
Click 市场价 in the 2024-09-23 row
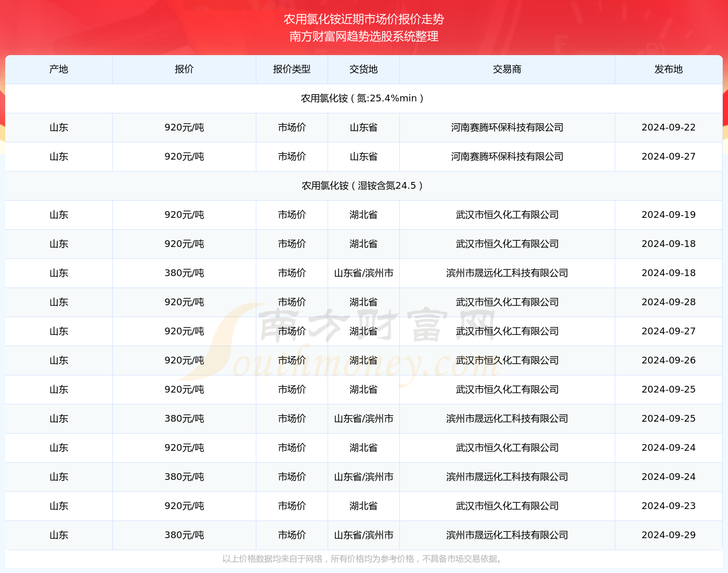coord(292,506)
